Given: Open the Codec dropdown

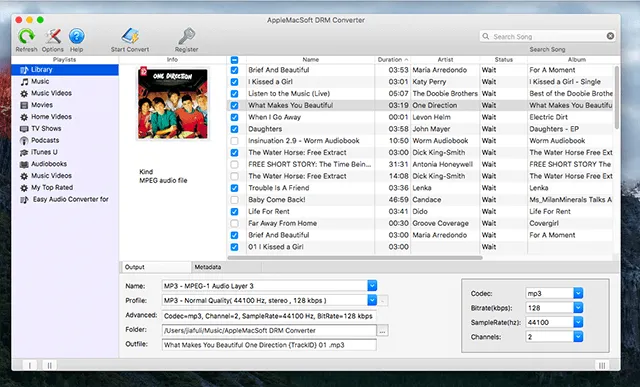Looking at the screenshot, I should [578, 293].
